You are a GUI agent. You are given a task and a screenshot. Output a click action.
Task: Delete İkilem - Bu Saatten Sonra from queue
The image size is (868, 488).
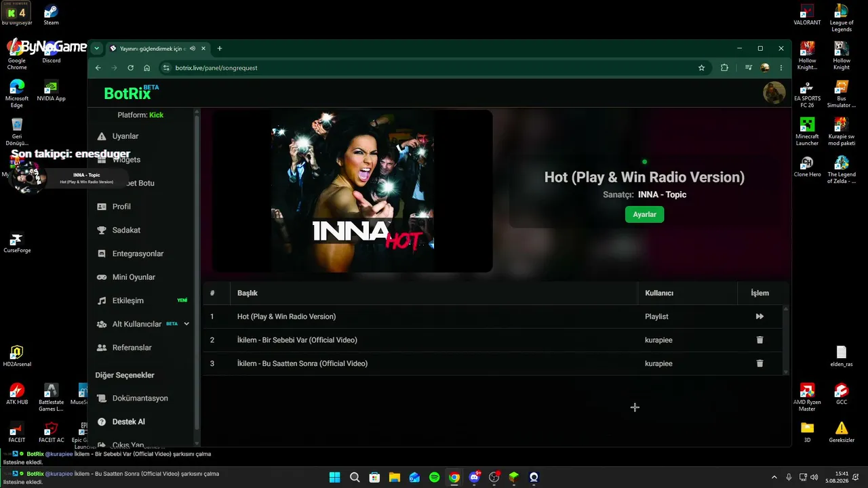pos(759,363)
